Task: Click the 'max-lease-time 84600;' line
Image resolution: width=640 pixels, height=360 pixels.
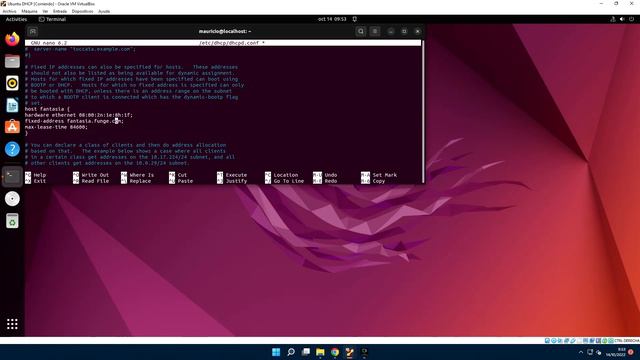Action: (56, 127)
